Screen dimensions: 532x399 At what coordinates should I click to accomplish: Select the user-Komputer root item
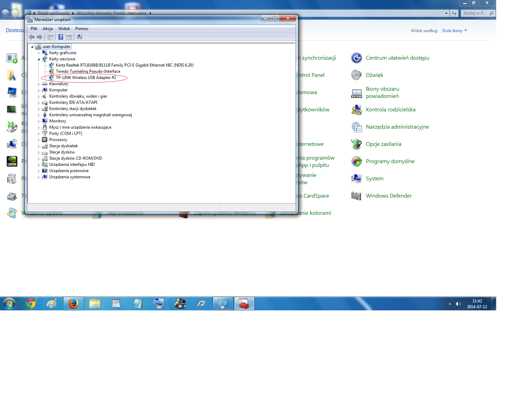pos(57,47)
